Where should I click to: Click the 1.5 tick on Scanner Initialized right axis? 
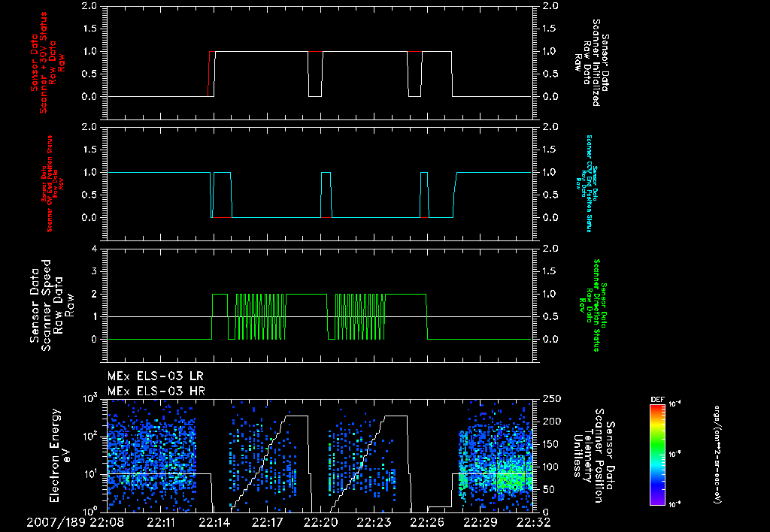[550, 29]
